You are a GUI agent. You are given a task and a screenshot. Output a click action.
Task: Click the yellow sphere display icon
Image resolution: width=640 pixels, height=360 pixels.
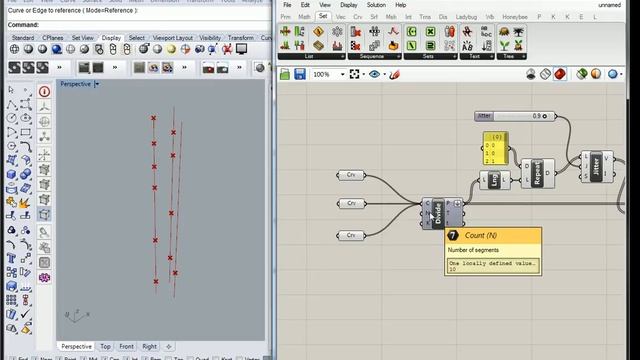(x=171, y=49)
